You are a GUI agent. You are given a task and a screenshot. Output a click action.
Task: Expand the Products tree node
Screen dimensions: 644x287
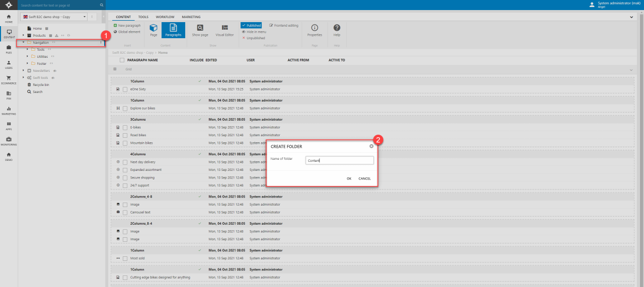tap(23, 36)
